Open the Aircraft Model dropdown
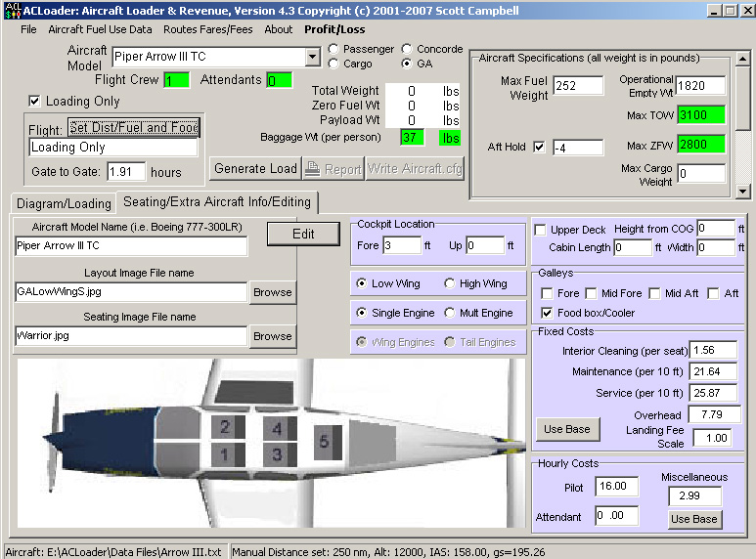This screenshot has height=559, width=756. (313, 57)
